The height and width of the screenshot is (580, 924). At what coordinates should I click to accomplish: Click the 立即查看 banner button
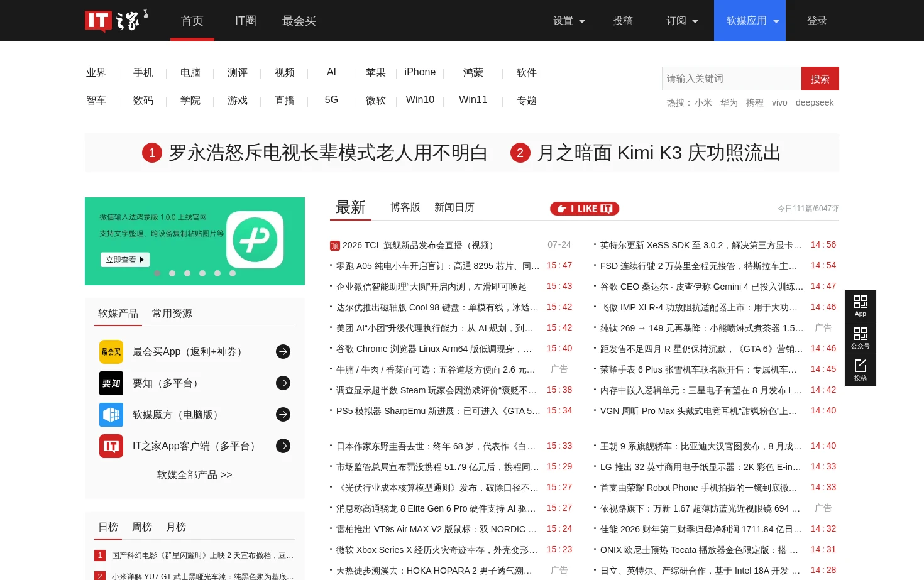tap(124, 260)
